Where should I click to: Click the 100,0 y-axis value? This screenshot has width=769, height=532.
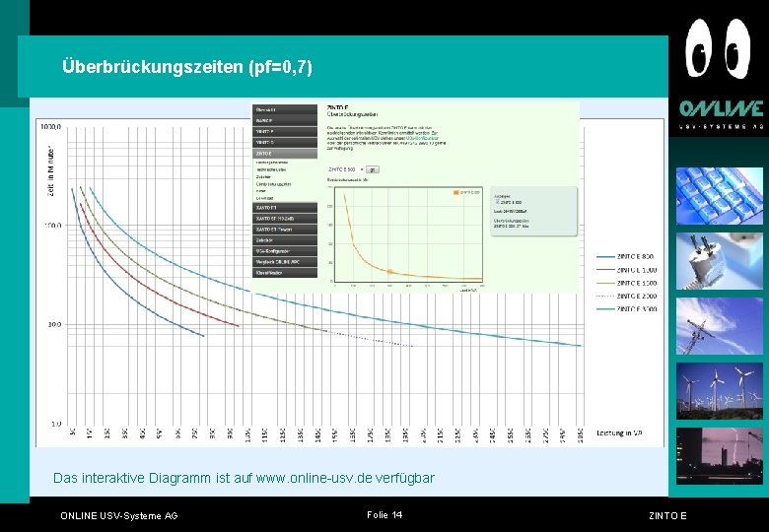[x=53, y=226]
